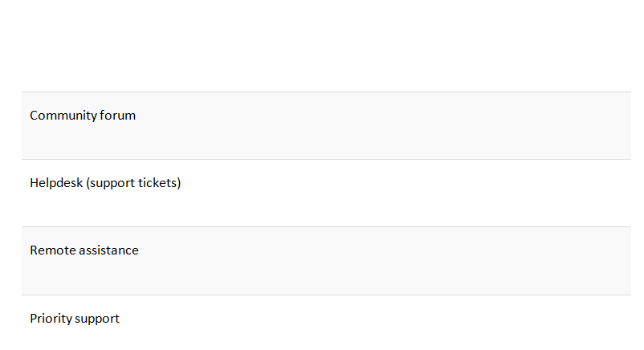The height and width of the screenshot is (350, 644).
Task: Click the divider between Helpdesk and Remote assistance
Action: (x=326, y=226)
